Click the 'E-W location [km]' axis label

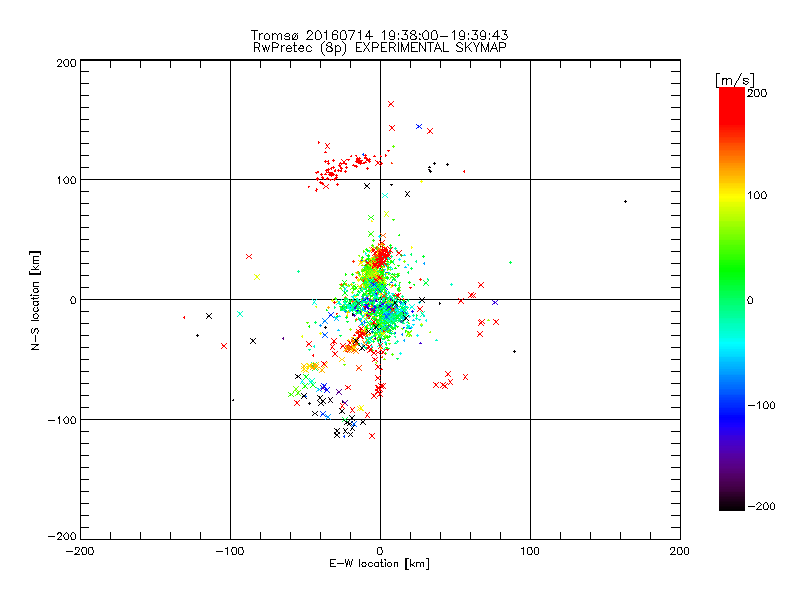click(379, 564)
